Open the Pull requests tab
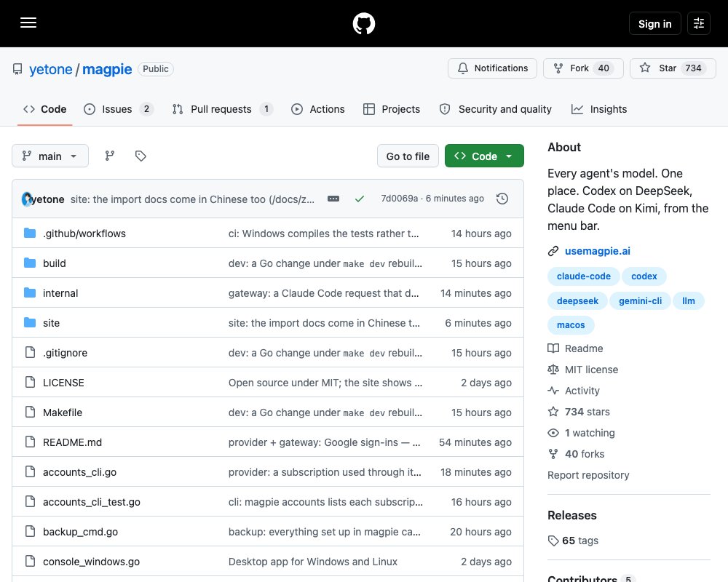The height and width of the screenshot is (582, 728). (x=222, y=109)
